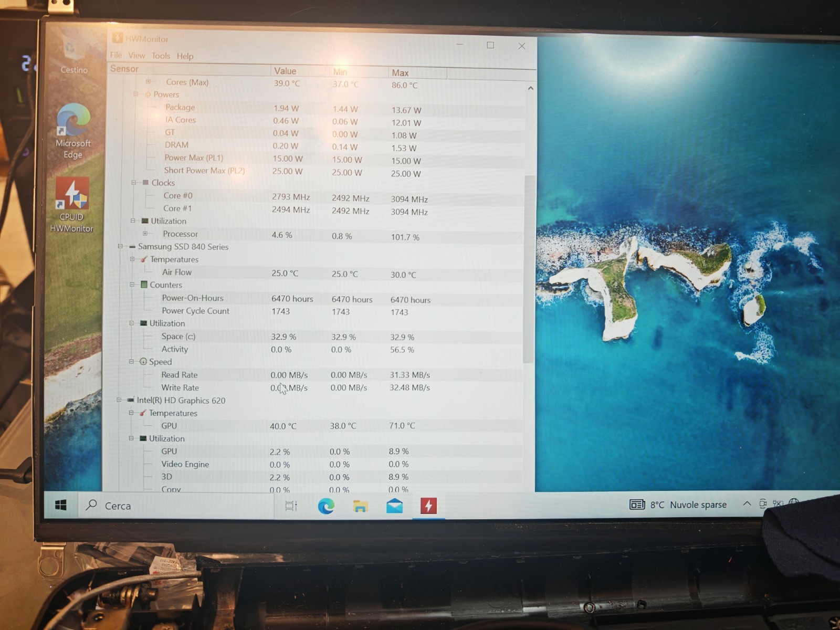Click the scrollbar up arrow in HWMonitor
The width and height of the screenshot is (840, 630).
tap(530, 88)
